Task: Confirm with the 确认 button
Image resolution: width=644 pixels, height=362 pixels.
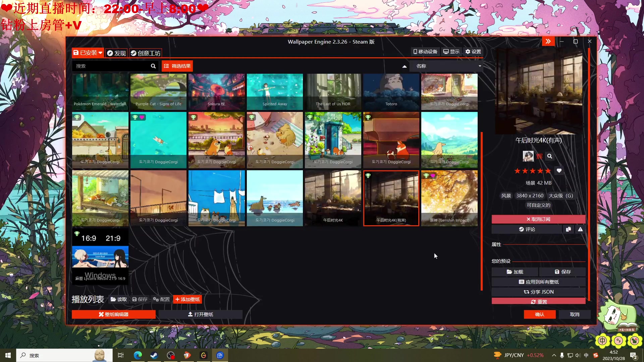Action: click(540, 314)
